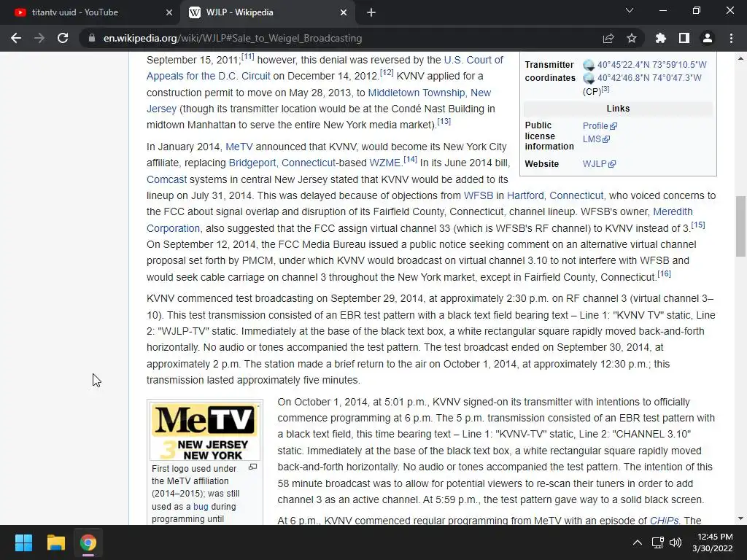This screenshot has width=747, height=560.
Task: Open the Meredith Corporation link
Action: coord(673,212)
